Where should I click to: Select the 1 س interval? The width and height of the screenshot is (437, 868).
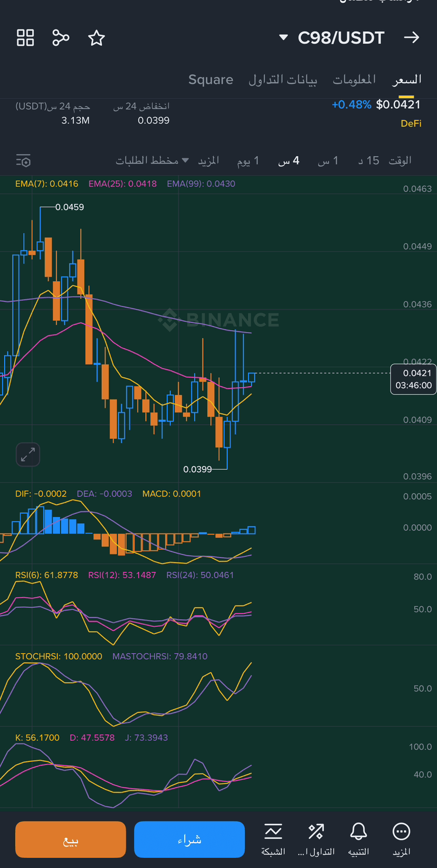[328, 160]
